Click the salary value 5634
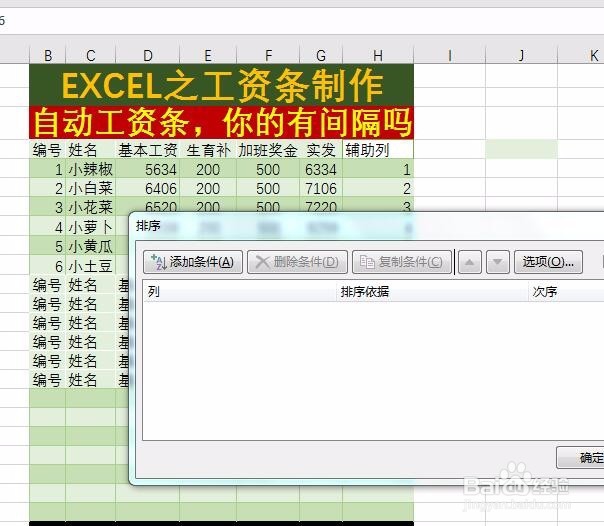 pos(148,169)
